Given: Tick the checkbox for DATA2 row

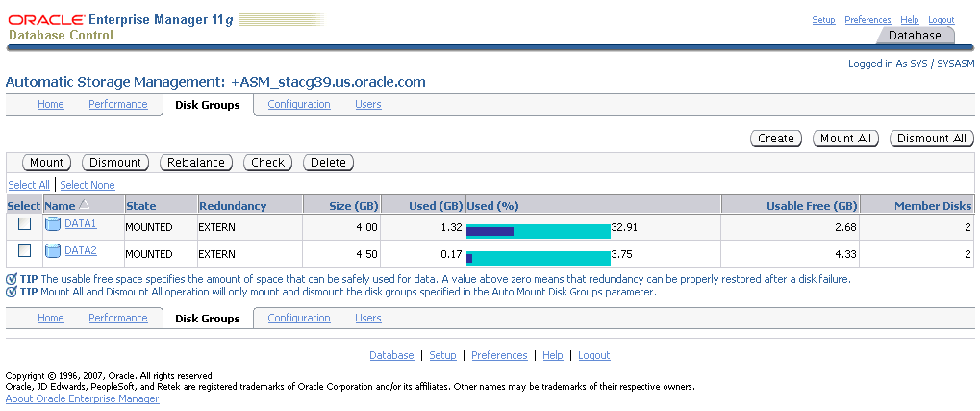Looking at the screenshot, I should pyautogui.click(x=24, y=251).
